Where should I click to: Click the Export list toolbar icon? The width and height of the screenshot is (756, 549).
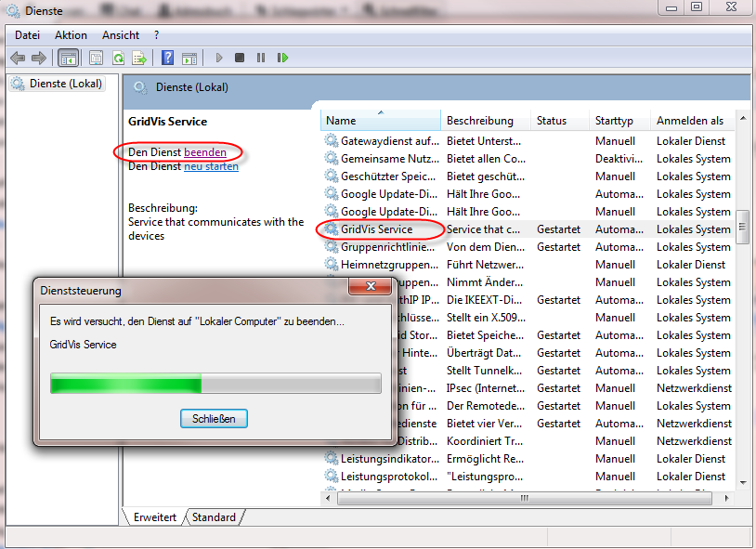click(x=139, y=58)
